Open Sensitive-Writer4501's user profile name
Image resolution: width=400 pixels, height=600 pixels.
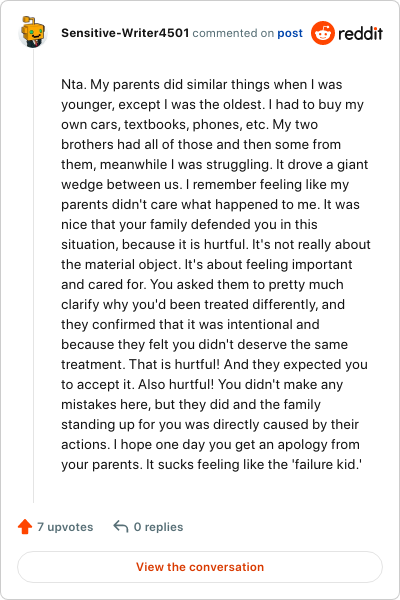[x=125, y=33]
